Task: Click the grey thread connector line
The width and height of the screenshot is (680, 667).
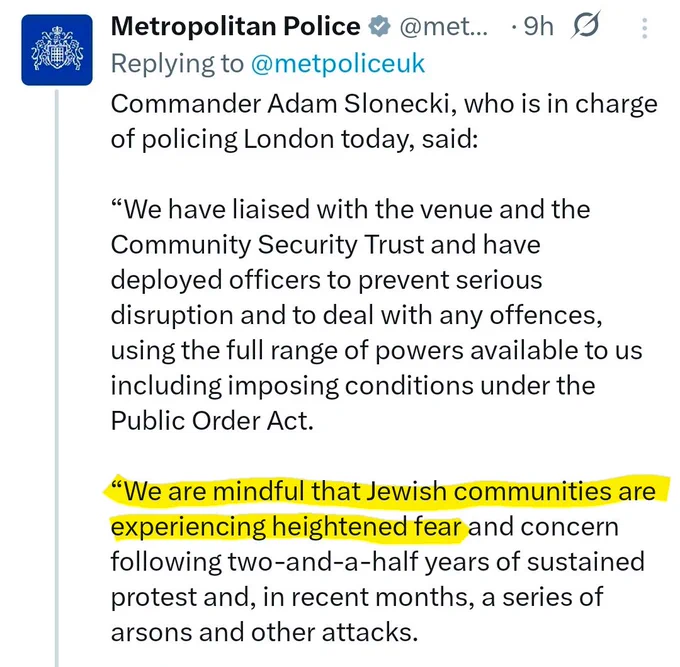Action: point(57,377)
